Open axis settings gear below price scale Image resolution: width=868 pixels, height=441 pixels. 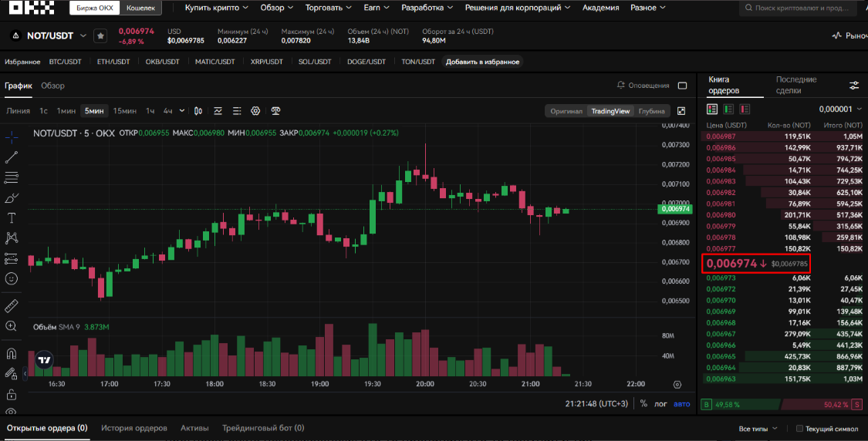click(x=677, y=384)
